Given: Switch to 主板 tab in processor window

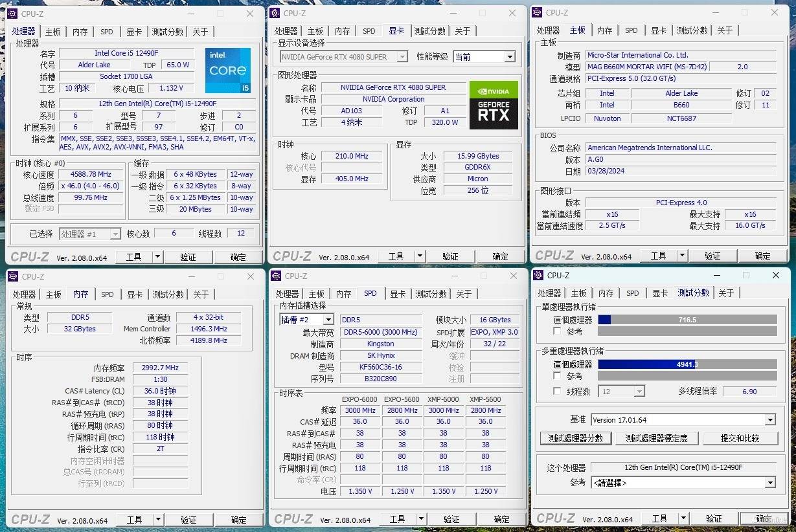Looking at the screenshot, I should point(53,32).
